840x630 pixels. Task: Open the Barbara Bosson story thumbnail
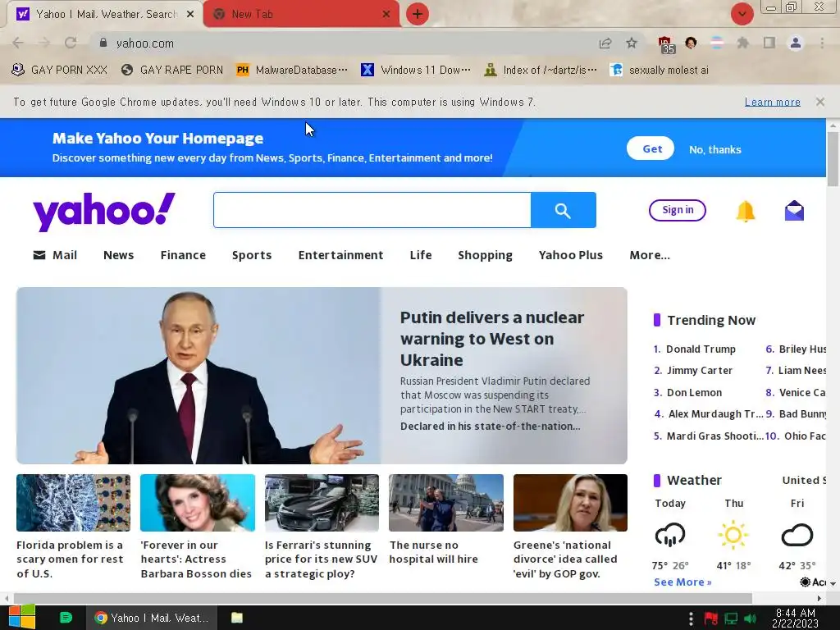(x=198, y=503)
